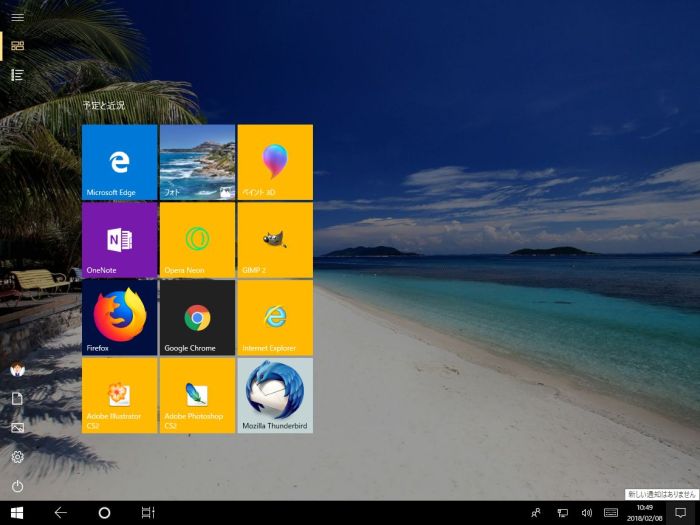
Task: Open the user account menu
Action: 17,369
